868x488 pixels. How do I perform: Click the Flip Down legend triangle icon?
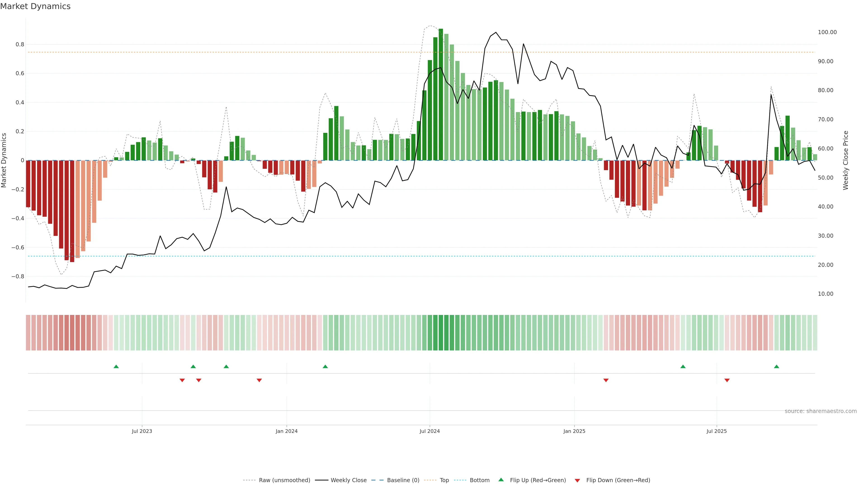(577, 480)
